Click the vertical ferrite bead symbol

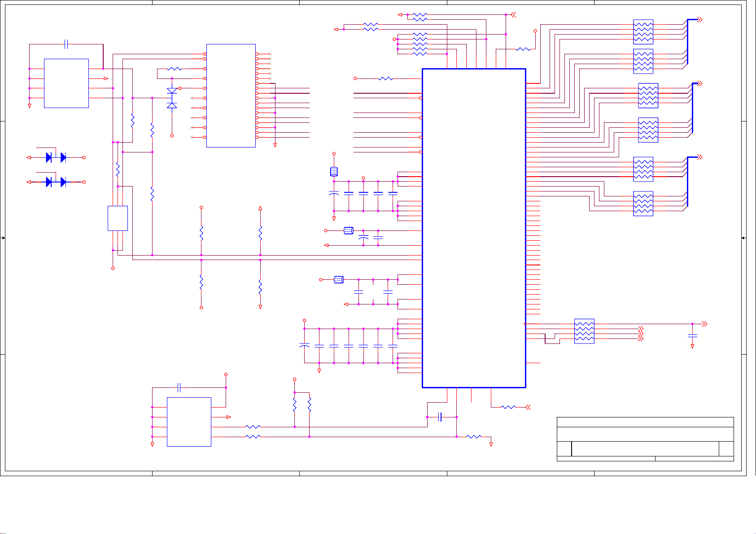[x=334, y=172]
